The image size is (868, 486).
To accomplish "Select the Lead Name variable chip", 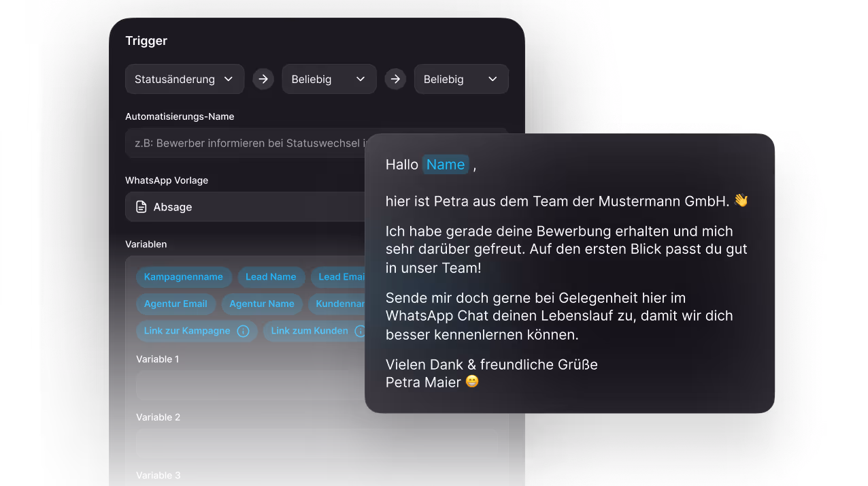I will point(271,277).
